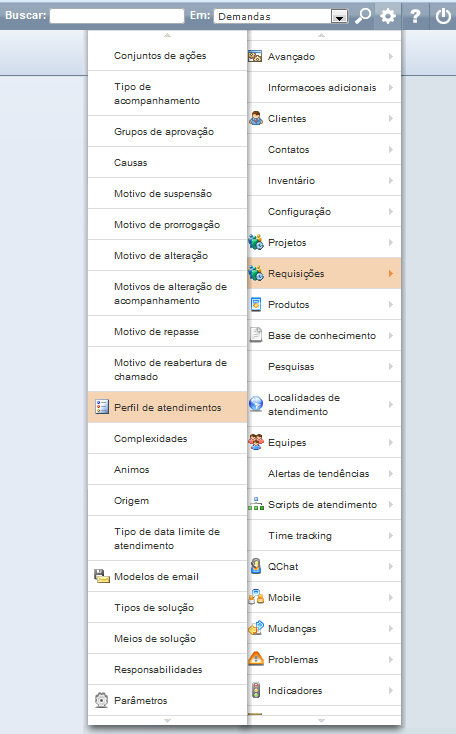Viewport: 456px width, 734px height.
Task: Select the Perfil de atendimentos icon
Action: coord(102,407)
